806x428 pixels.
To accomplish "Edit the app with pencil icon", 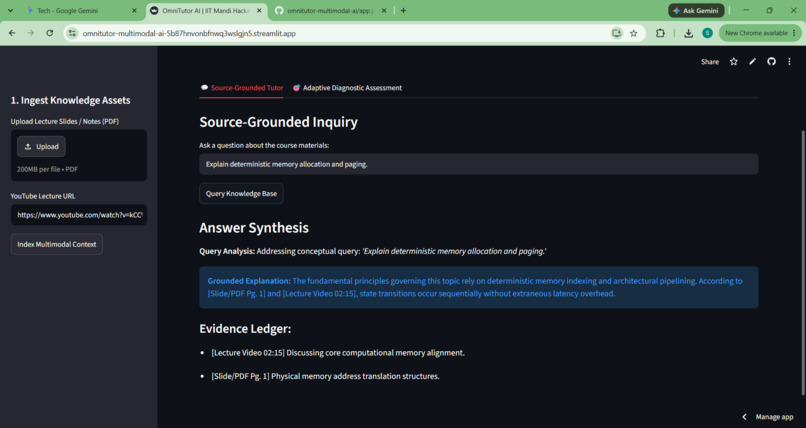I will point(753,62).
